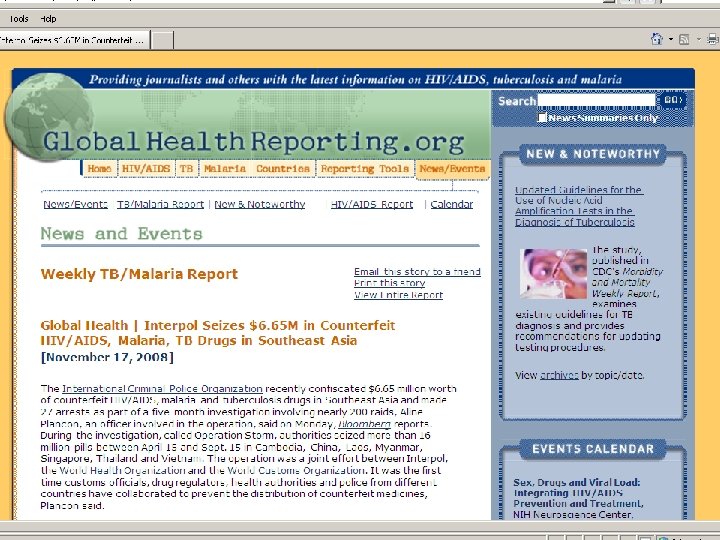Open the Countries navigation tab
This screenshot has width=720, height=540.
(x=283, y=169)
